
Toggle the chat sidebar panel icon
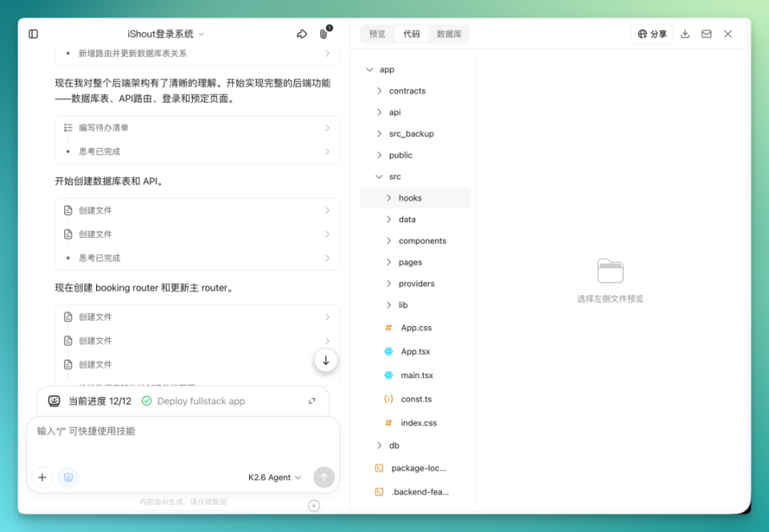[x=34, y=34]
